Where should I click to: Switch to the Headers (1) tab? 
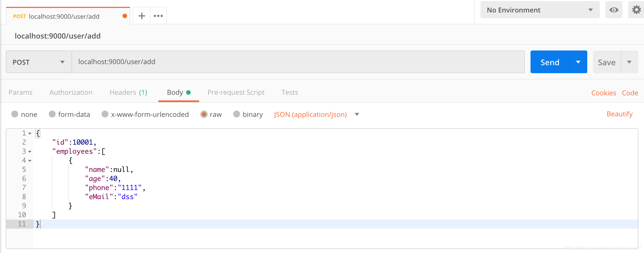coord(129,92)
